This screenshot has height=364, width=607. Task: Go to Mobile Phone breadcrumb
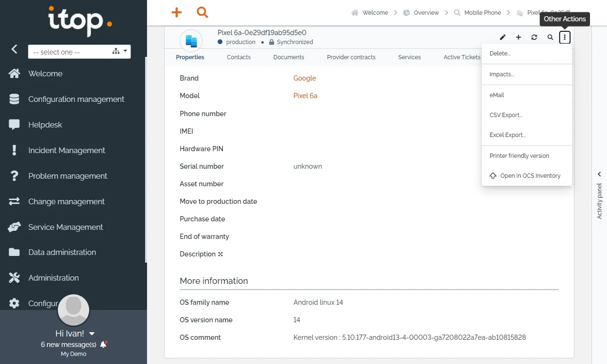[x=478, y=13]
